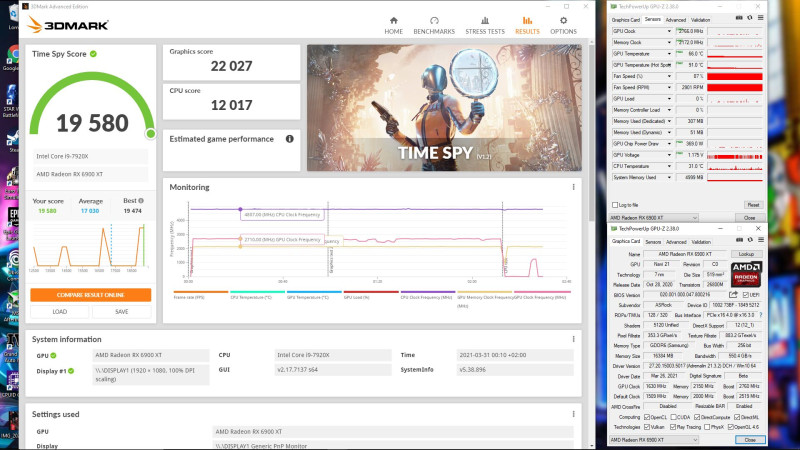Click the refresh icon in the GPU-Z Sensors window
The width and height of the screenshot is (800, 450).
coord(749,18)
